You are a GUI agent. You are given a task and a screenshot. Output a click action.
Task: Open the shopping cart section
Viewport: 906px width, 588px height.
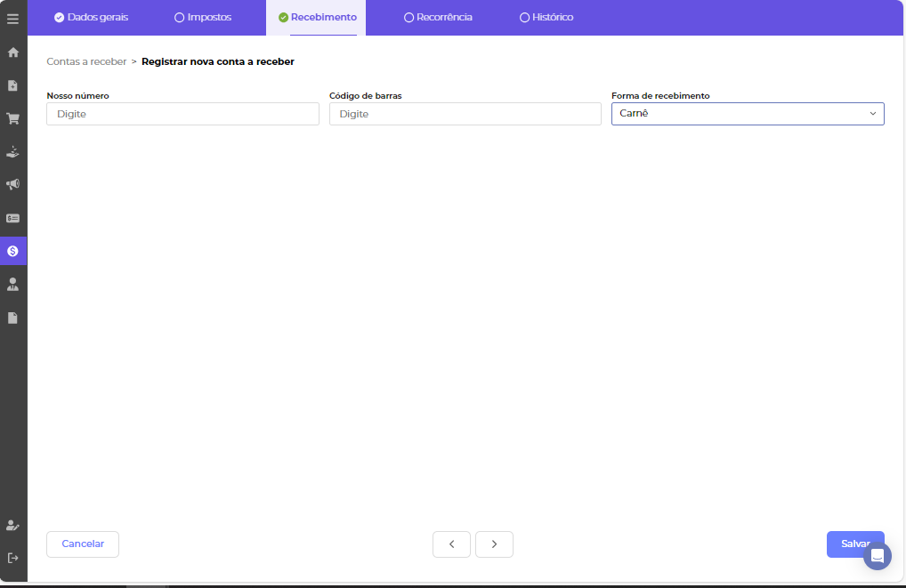pyautogui.click(x=13, y=118)
